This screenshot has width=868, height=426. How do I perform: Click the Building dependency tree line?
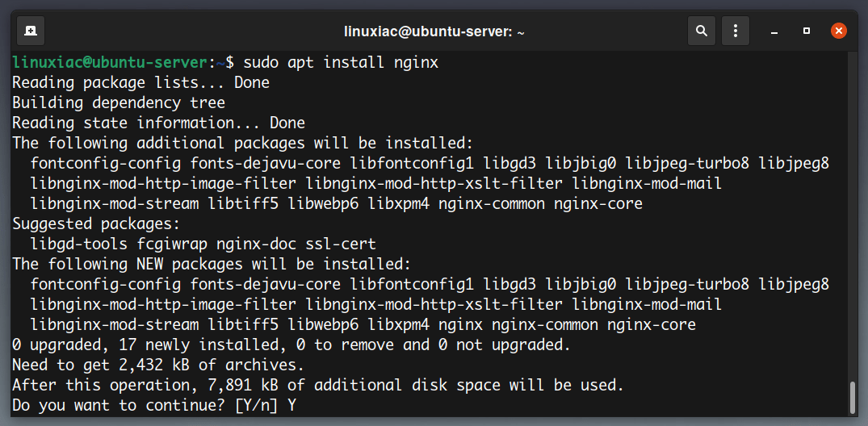click(x=119, y=103)
